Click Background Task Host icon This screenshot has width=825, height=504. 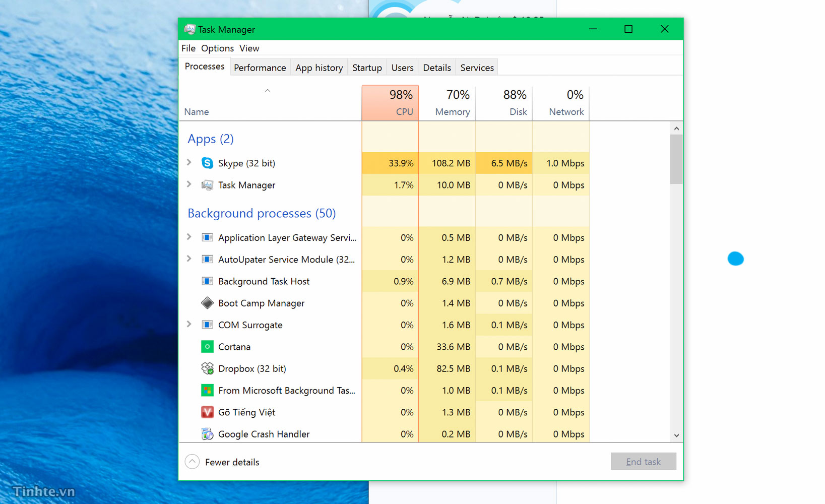[x=207, y=281]
